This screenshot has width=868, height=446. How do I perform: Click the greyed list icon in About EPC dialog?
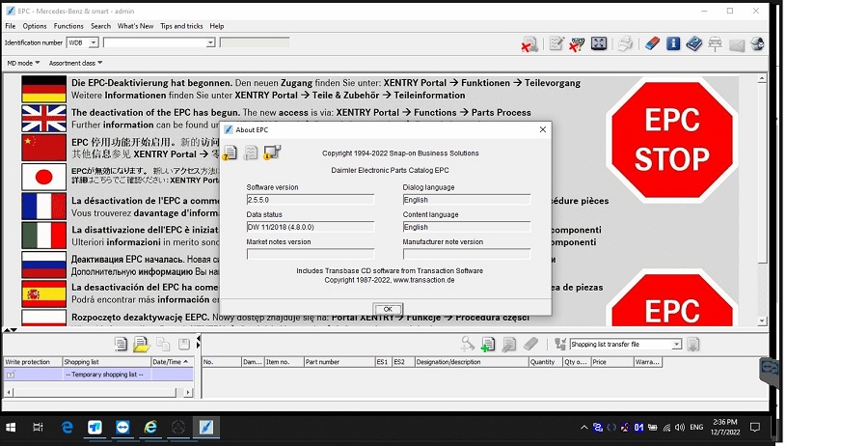251,153
